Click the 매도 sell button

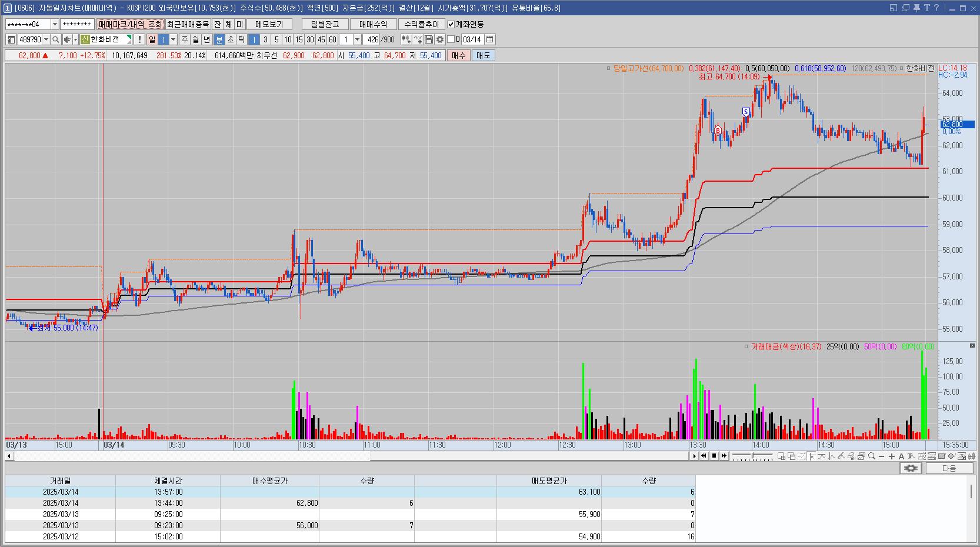click(x=483, y=55)
